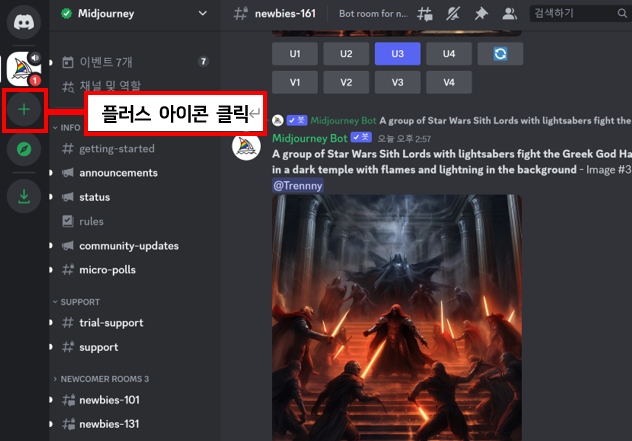Screen dimensions: 632x441
Task: Click the megaphone icon beside community-updates
Action: coord(68,245)
